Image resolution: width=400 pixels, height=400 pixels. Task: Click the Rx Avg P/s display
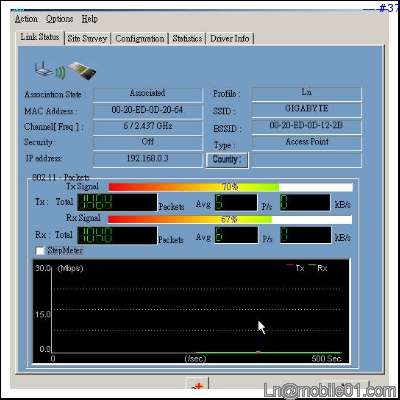pyautogui.click(x=236, y=235)
